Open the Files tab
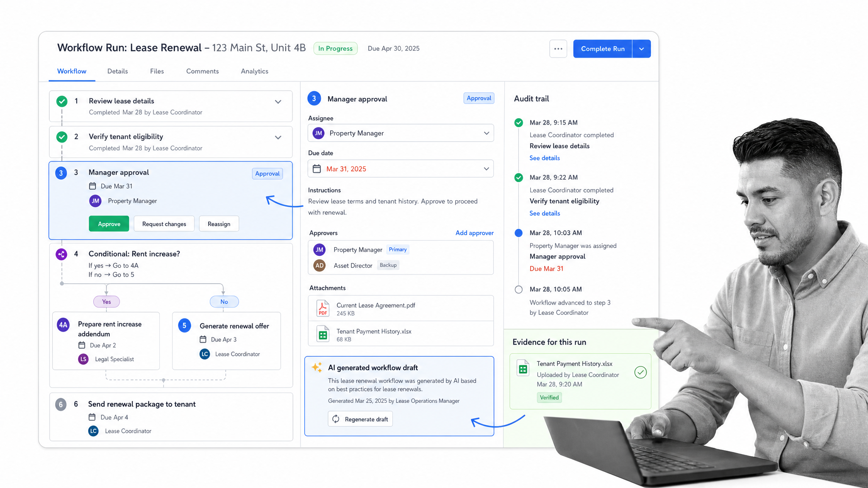Image resolution: width=868 pixels, height=488 pixels. coord(157,71)
